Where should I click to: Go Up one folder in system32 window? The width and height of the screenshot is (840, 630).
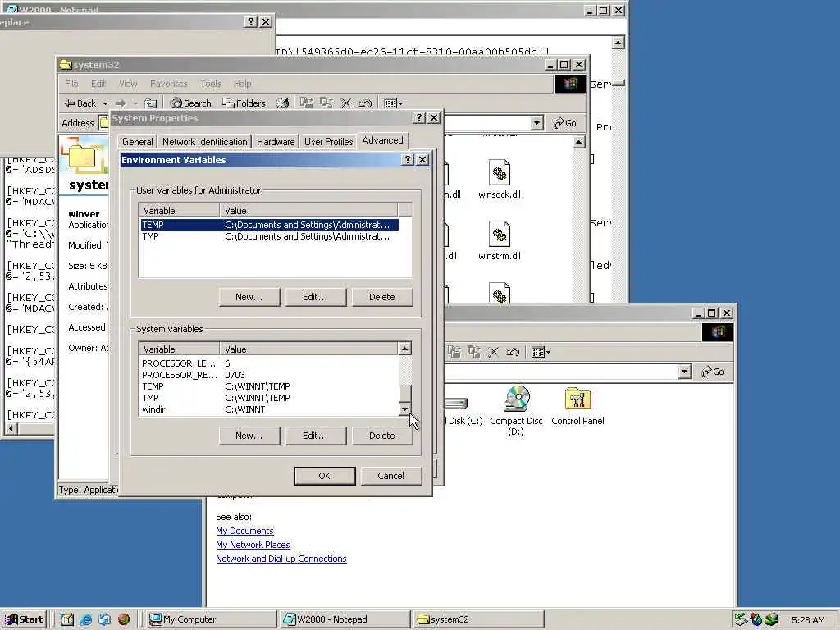point(151,103)
